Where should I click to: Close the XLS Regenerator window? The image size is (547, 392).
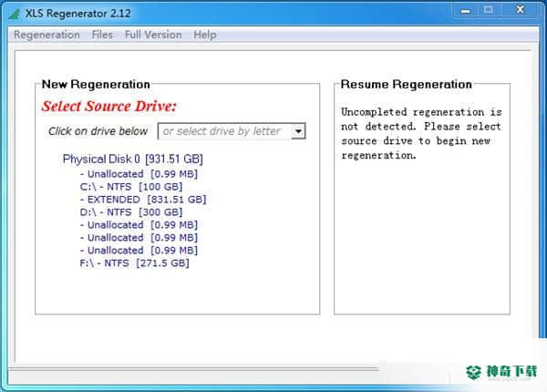click(521, 10)
